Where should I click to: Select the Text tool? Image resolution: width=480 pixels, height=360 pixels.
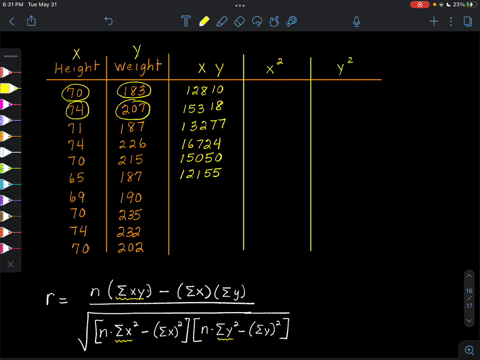186,21
